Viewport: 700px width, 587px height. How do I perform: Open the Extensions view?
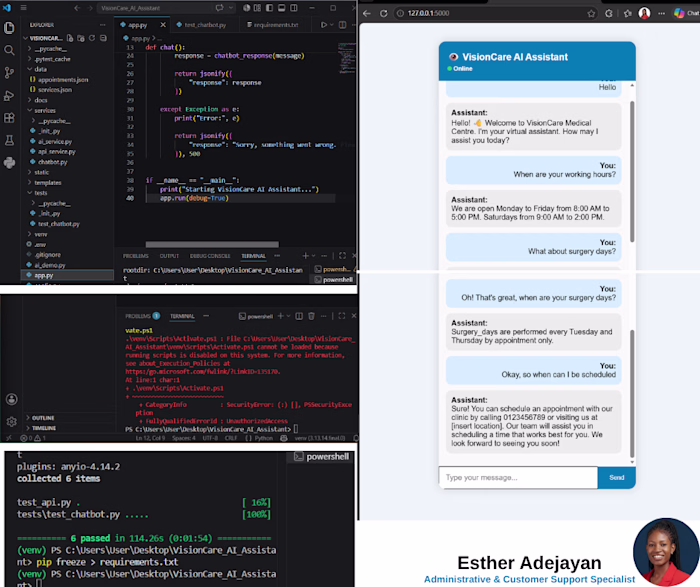click(9, 118)
